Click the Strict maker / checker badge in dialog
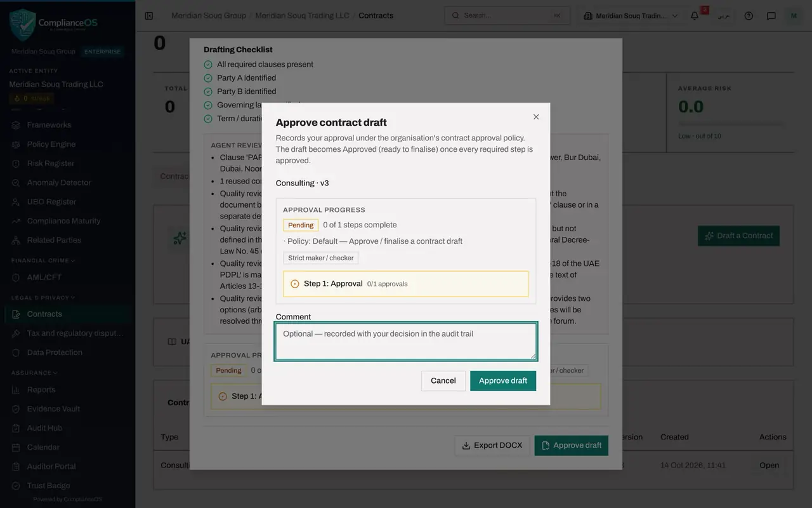This screenshot has height=508, width=812. 321,258
